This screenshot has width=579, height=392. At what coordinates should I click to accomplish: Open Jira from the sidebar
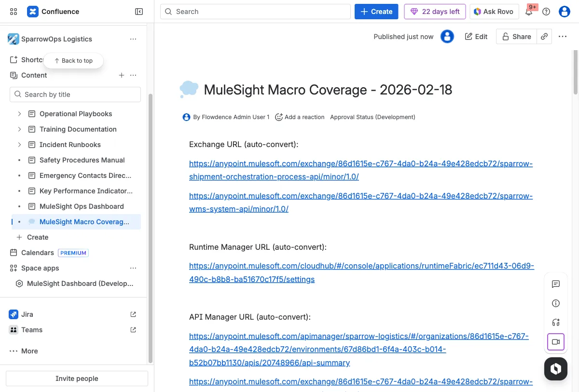[27, 314]
